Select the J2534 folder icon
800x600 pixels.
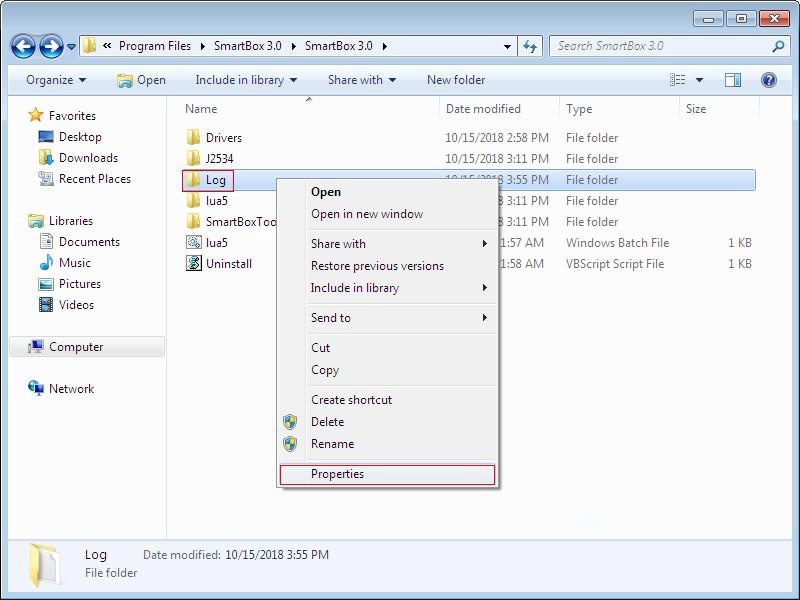tap(193, 158)
